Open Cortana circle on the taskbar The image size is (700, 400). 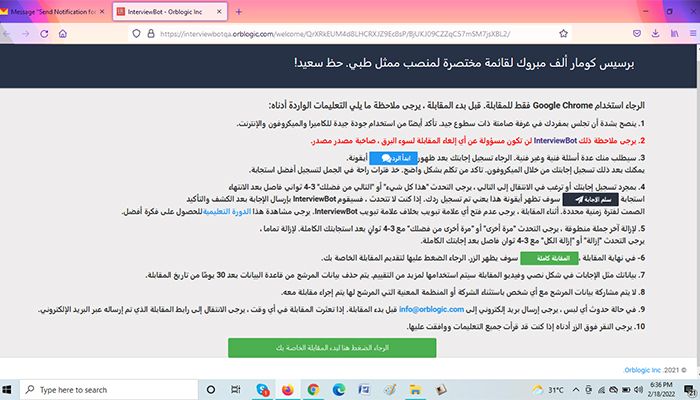point(211,390)
